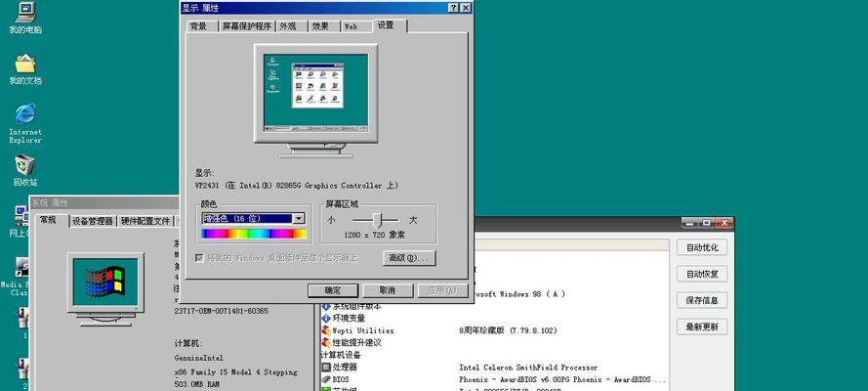Click the ? help button in Display Properties
The image size is (868, 391).
[x=453, y=8]
